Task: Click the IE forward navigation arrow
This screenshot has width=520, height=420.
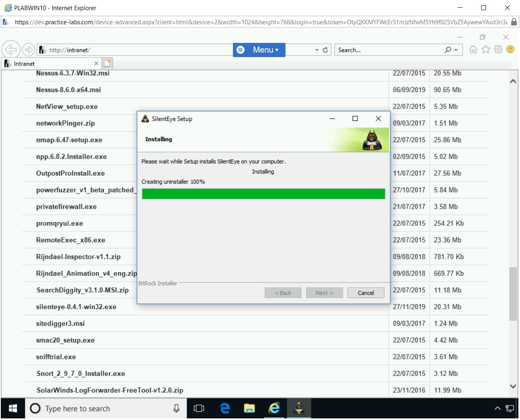Action: pyautogui.click(x=28, y=50)
